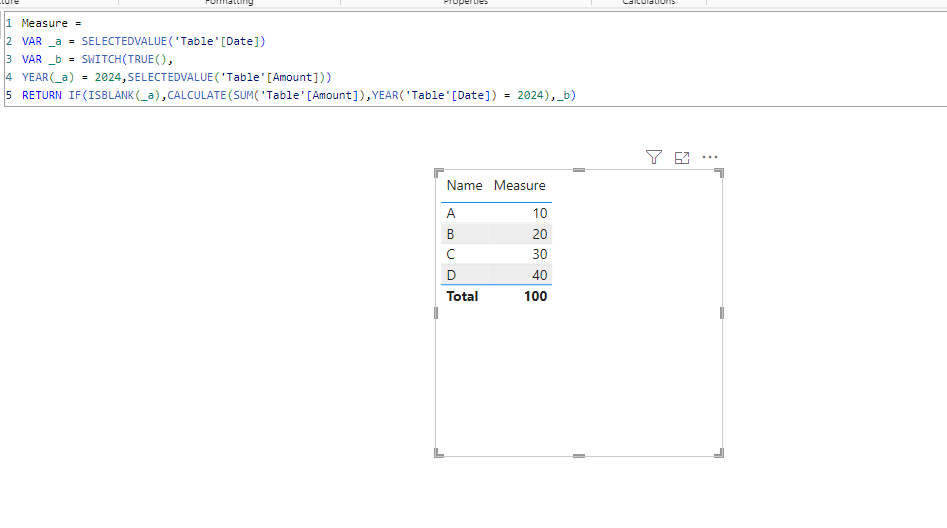Click the Total row label
947x528 pixels.
(x=462, y=296)
